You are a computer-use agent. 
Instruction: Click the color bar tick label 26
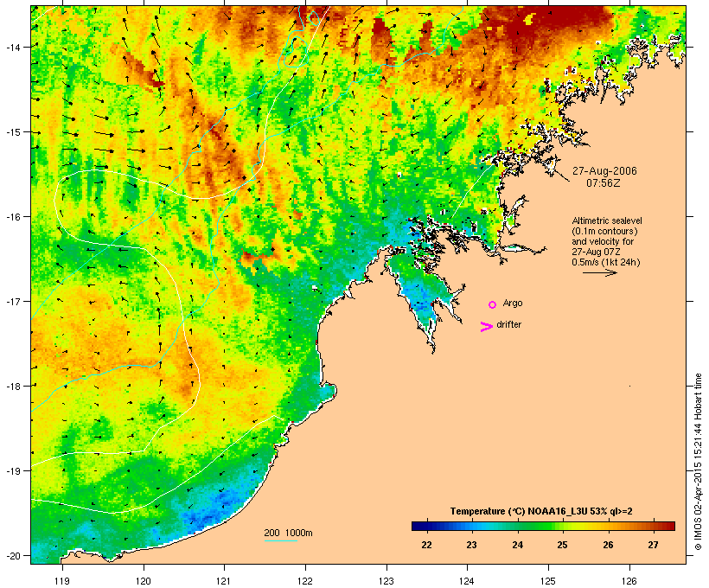[x=608, y=545]
